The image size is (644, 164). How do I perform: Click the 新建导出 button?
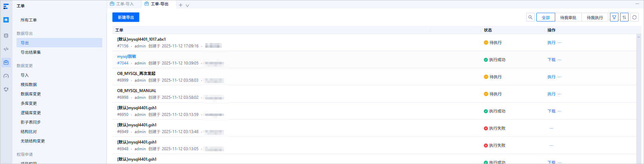(126, 17)
